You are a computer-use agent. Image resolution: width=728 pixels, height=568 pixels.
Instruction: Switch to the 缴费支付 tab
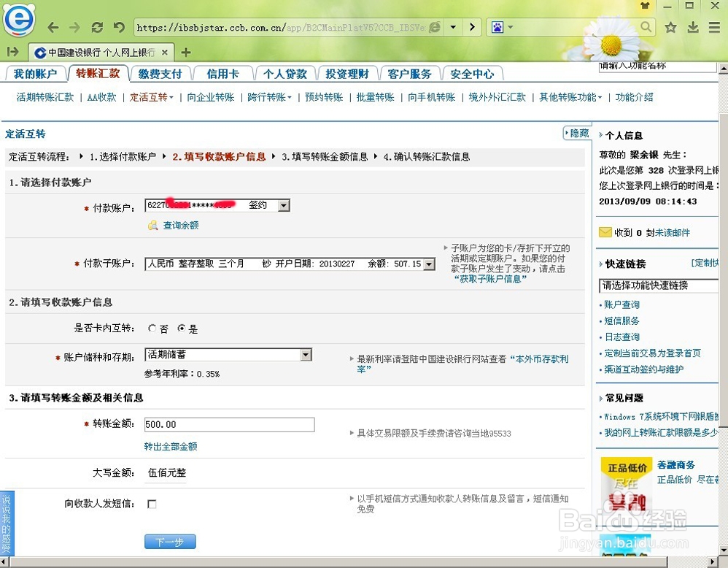coord(160,74)
